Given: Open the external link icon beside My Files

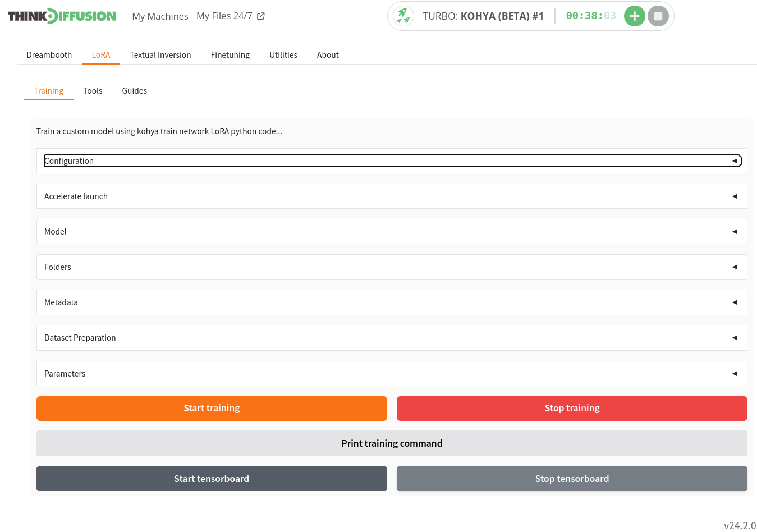Looking at the screenshot, I should point(261,16).
